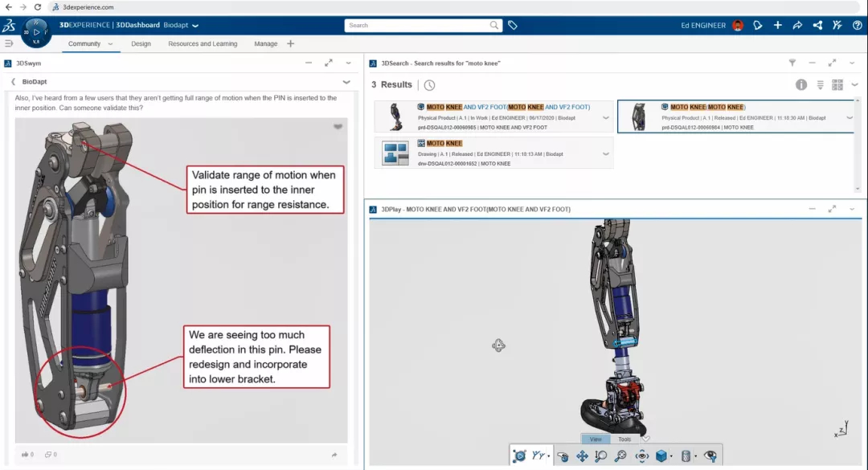Expand the BioDapt community chevron menu
This screenshot has height=470, width=868.
(346, 82)
